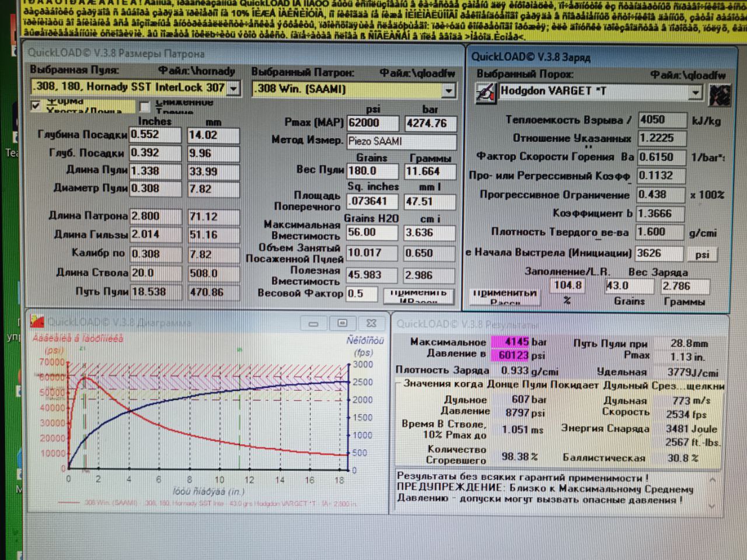Viewport: 747px width, 560px height.
Task: Click the powder icon beside Hodgdon VARGET
Action: (x=486, y=93)
